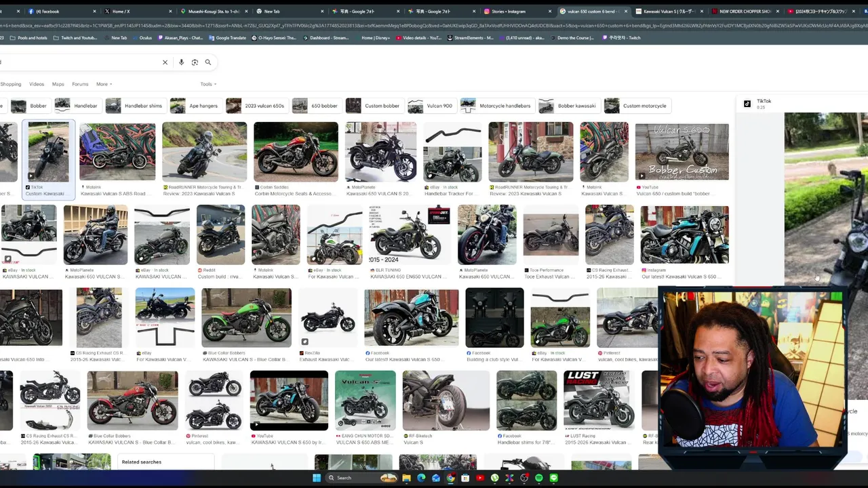The width and height of the screenshot is (868, 488).
Task: Start voice search with the microphone icon
Action: (x=181, y=62)
